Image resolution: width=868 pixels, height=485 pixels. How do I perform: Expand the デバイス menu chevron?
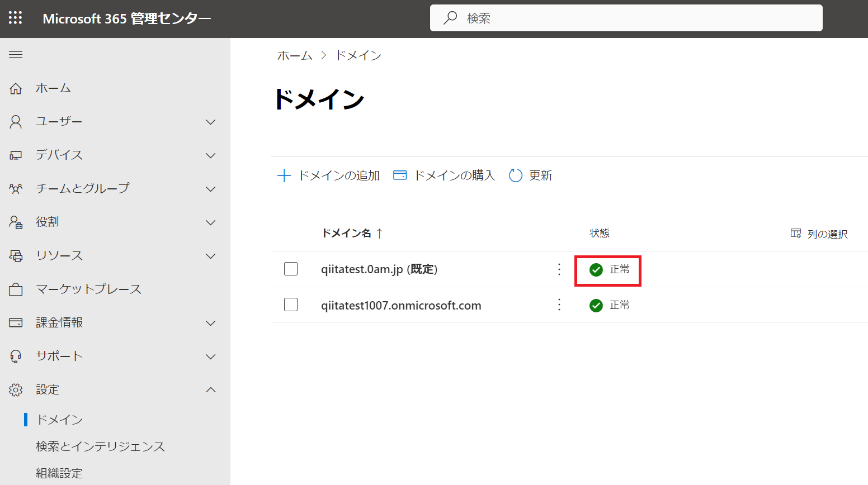(211, 155)
